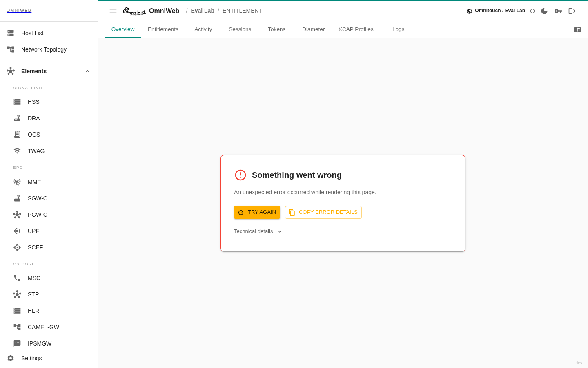This screenshot has height=368, width=588.
Task: Click the Technical details text
Action: point(253,231)
